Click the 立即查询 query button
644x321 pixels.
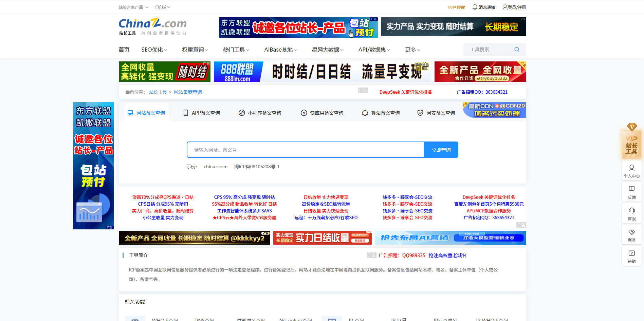(441, 149)
